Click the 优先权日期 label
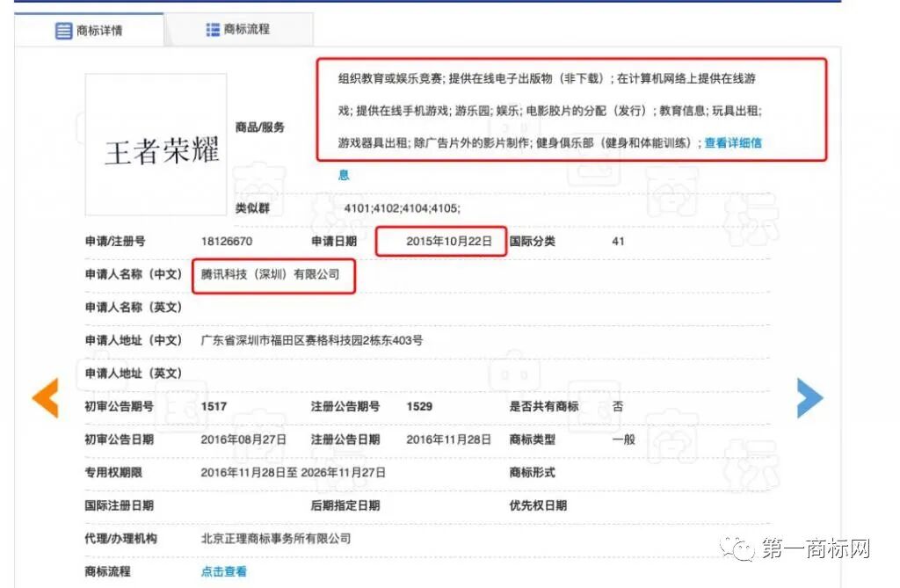The image size is (900, 588). click(x=539, y=505)
